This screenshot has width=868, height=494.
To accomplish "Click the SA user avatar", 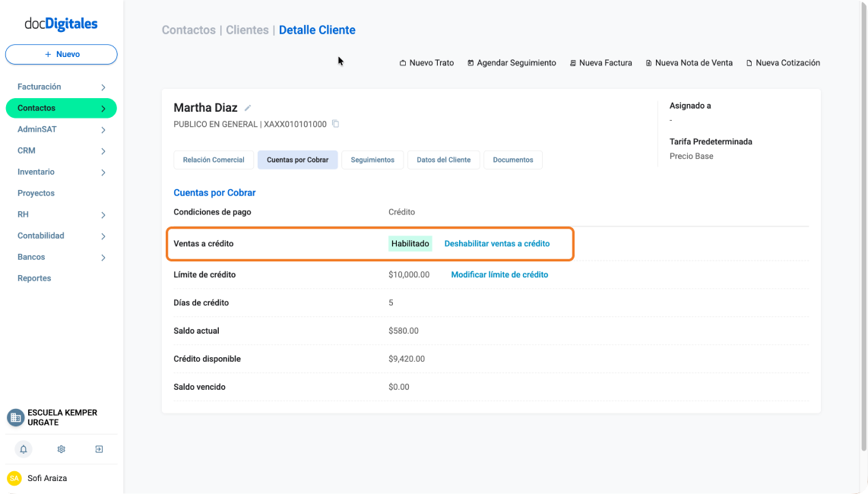I will (x=14, y=478).
